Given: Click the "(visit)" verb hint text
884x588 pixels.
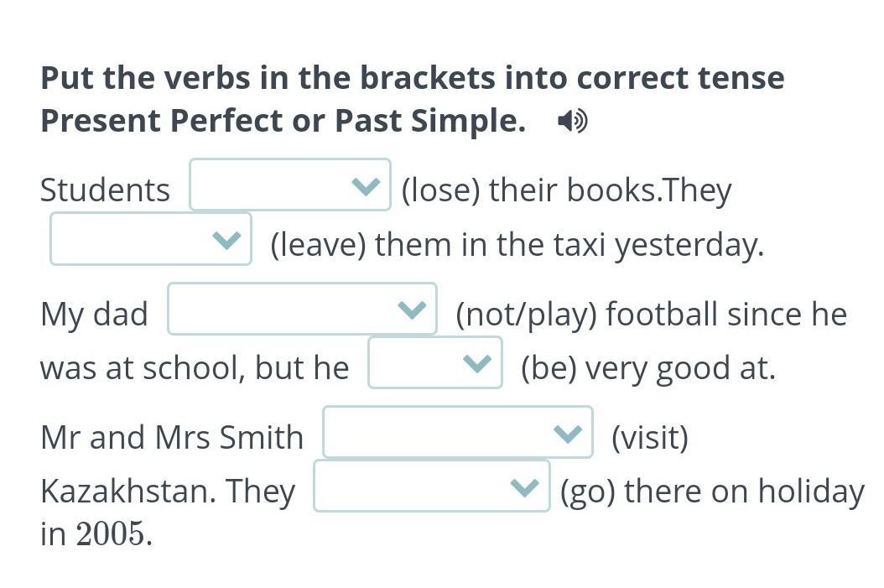Looking at the screenshot, I should pos(649,438).
